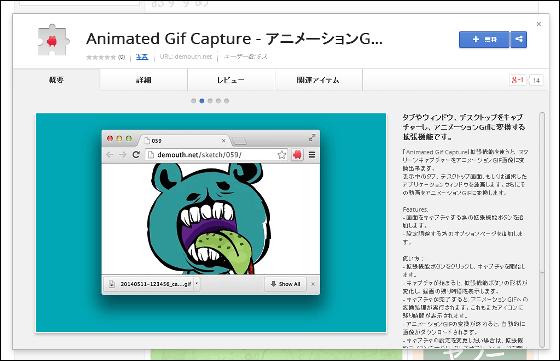Click the puzzle-piece extension icon in header

coord(53,40)
